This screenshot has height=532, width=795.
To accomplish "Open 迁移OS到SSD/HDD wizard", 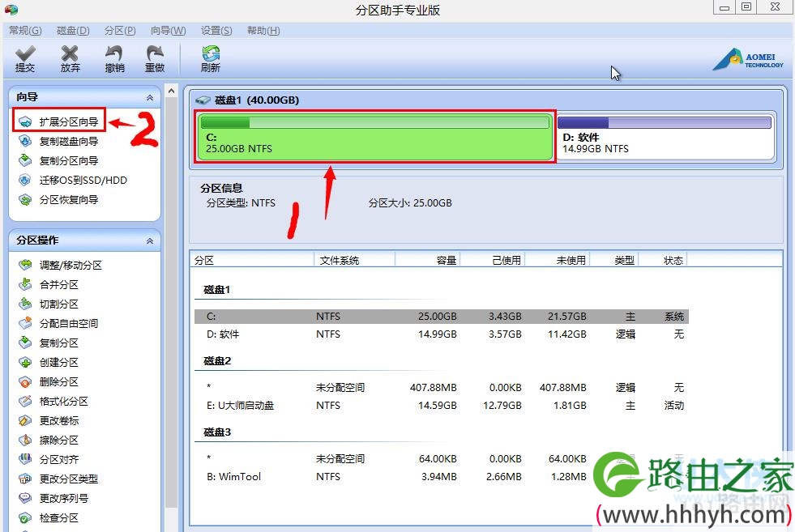I will pos(83,181).
